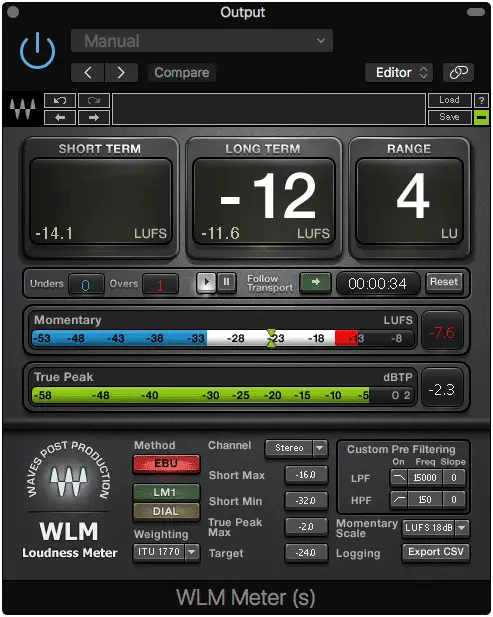Screen dimensions: 493x617
Task: Click the Long Term loudness display
Action: tap(264, 201)
